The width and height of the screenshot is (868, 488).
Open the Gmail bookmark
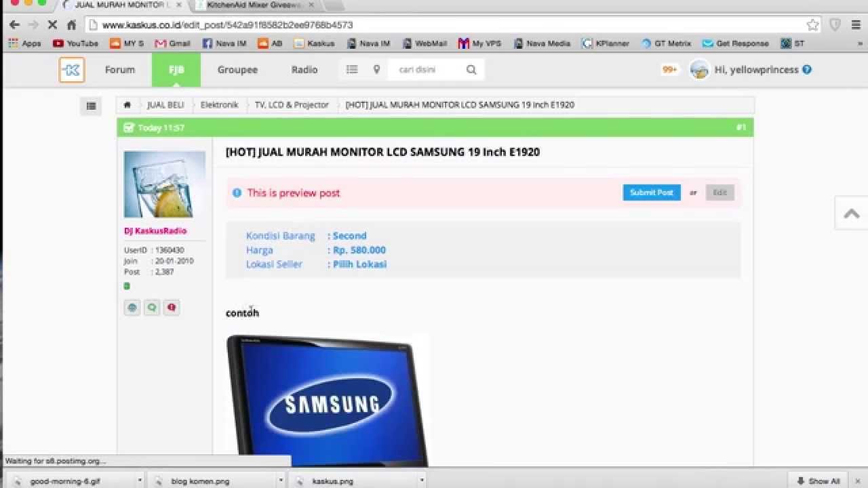pos(172,43)
